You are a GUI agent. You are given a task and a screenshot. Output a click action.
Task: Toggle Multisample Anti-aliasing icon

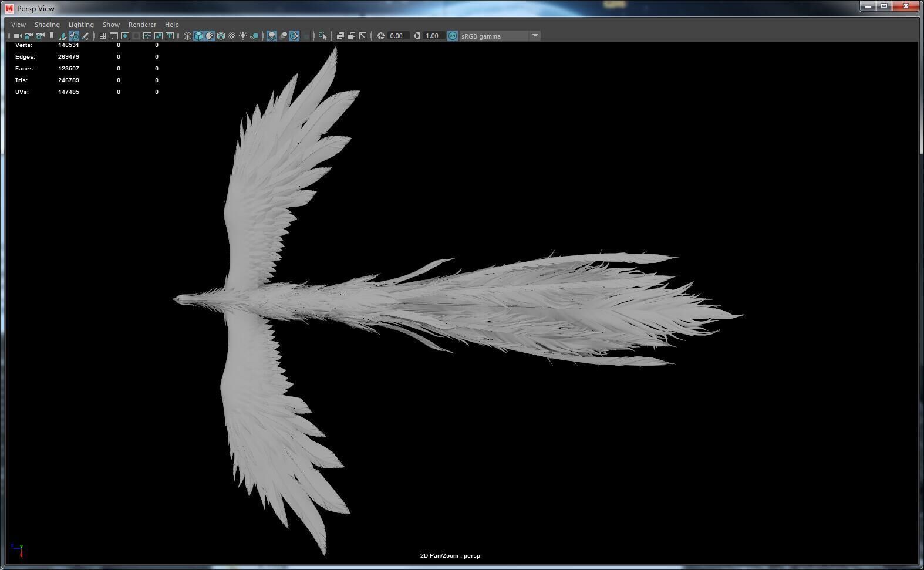[294, 36]
